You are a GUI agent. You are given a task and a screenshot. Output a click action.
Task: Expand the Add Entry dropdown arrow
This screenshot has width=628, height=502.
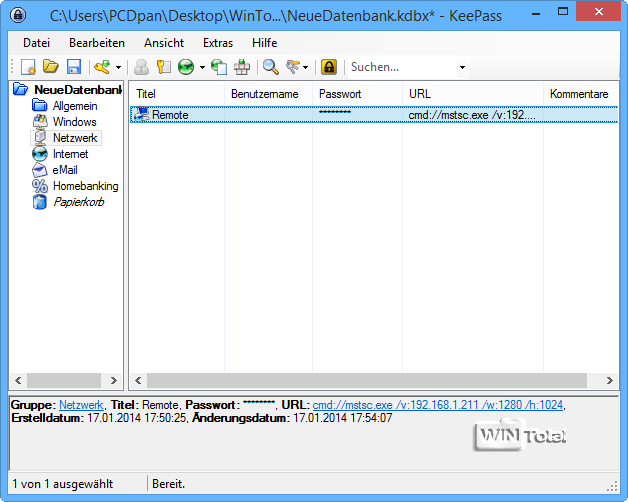click(x=118, y=67)
